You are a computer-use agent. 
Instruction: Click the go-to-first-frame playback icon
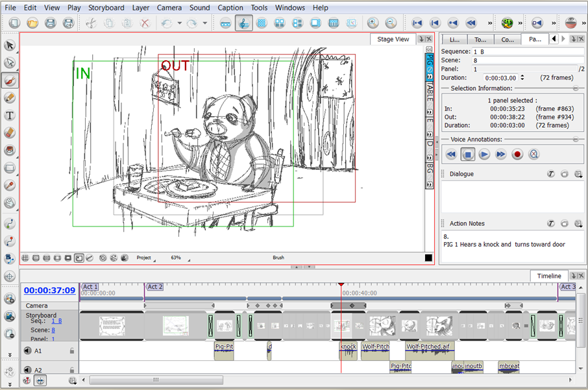point(418,23)
